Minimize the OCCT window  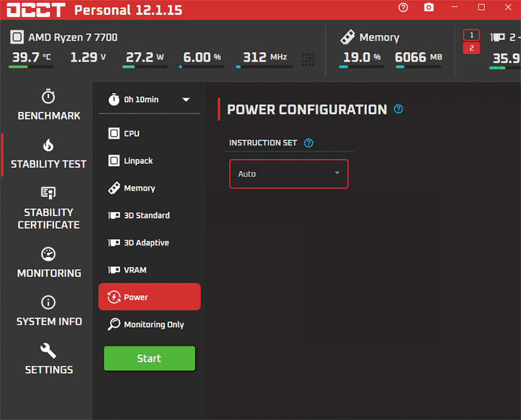click(455, 7)
